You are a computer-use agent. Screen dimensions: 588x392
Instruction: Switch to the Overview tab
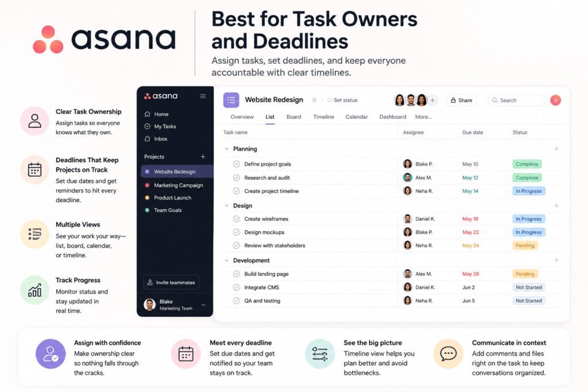pyautogui.click(x=242, y=117)
